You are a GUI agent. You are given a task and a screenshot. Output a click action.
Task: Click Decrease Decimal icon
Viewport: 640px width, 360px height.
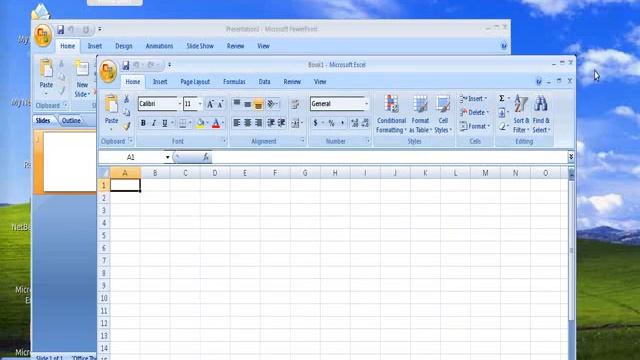365,123
